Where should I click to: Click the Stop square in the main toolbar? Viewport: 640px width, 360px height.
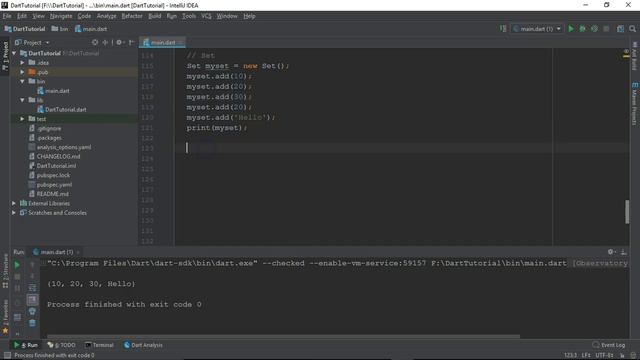[x=606, y=29]
